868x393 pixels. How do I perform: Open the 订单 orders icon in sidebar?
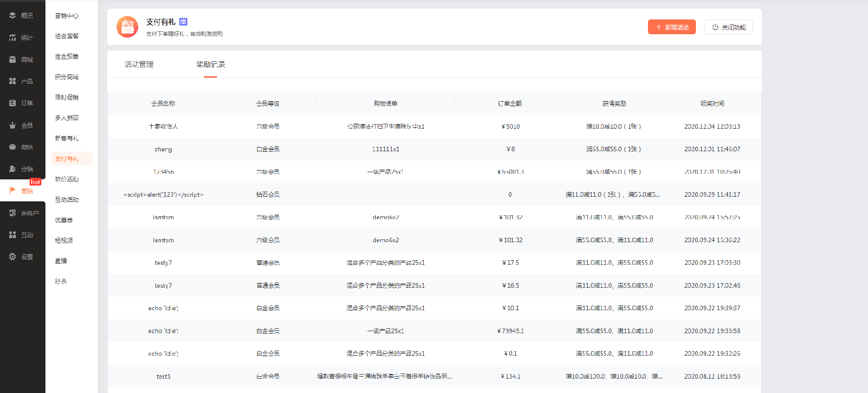click(x=12, y=103)
